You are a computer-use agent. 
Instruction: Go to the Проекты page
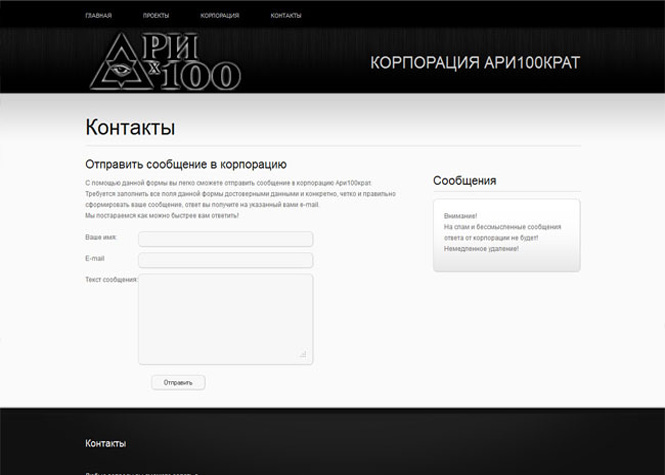[x=155, y=16]
